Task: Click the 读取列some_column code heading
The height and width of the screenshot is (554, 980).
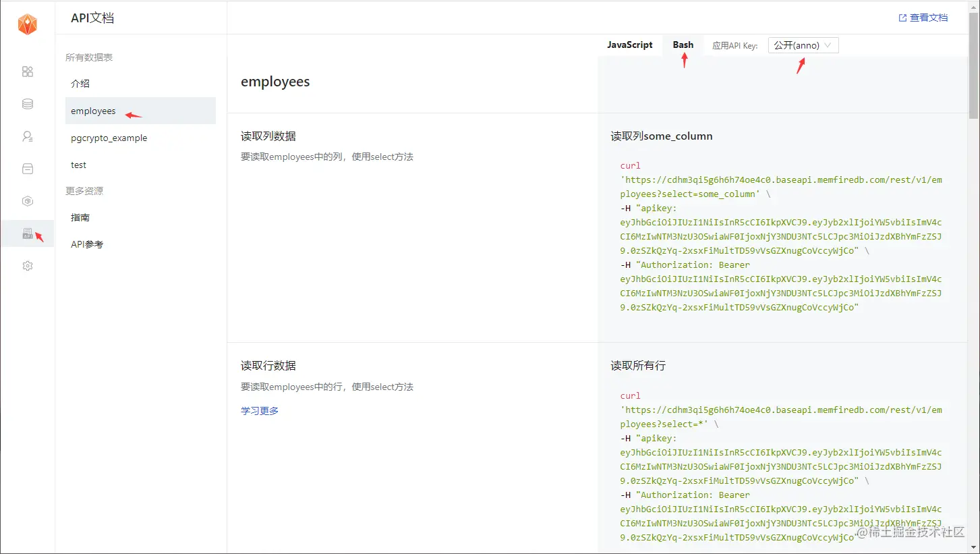Action: click(662, 136)
